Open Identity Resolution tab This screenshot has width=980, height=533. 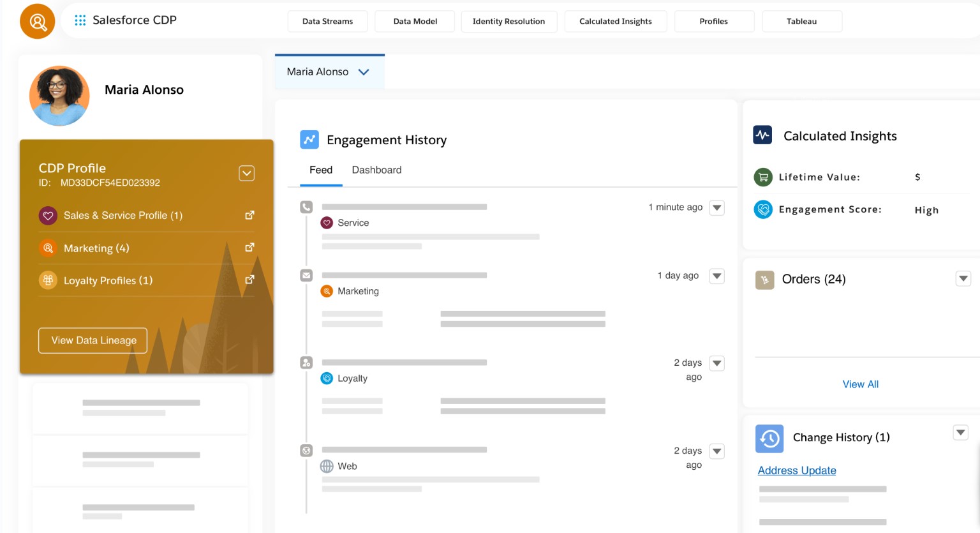(x=509, y=21)
